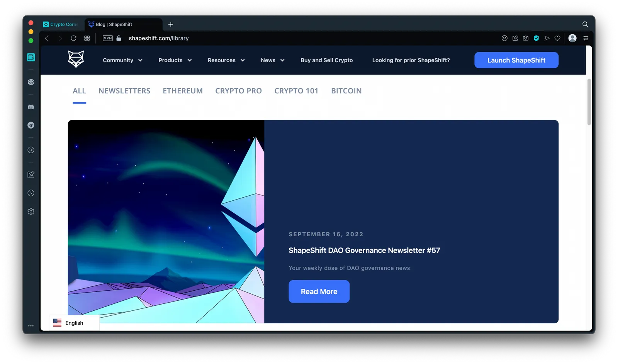This screenshot has width=618, height=364.
Task: Go back to previous page
Action: (47, 38)
